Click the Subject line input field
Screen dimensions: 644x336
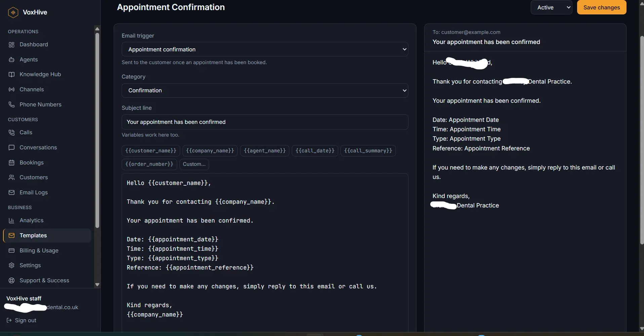pyautogui.click(x=265, y=122)
